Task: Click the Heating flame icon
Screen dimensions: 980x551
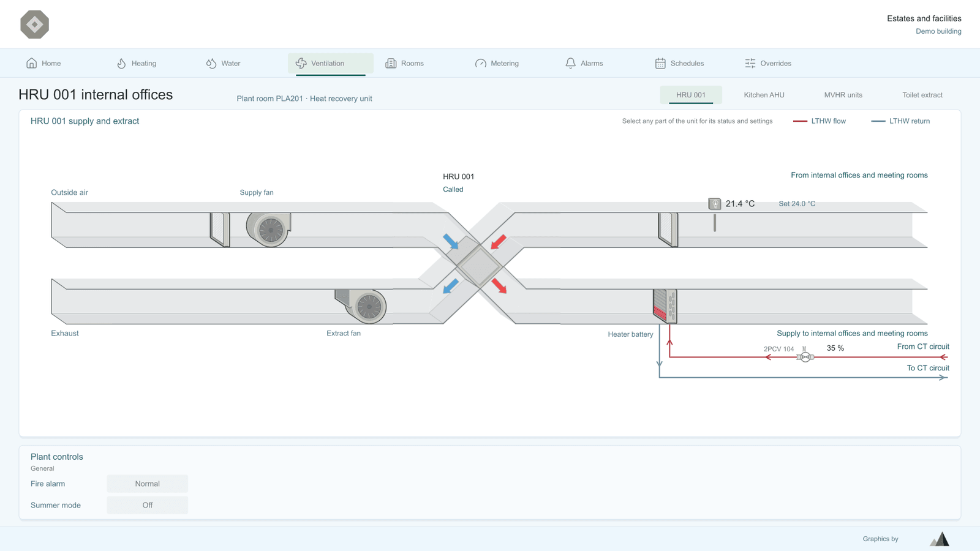Action: (121, 63)
